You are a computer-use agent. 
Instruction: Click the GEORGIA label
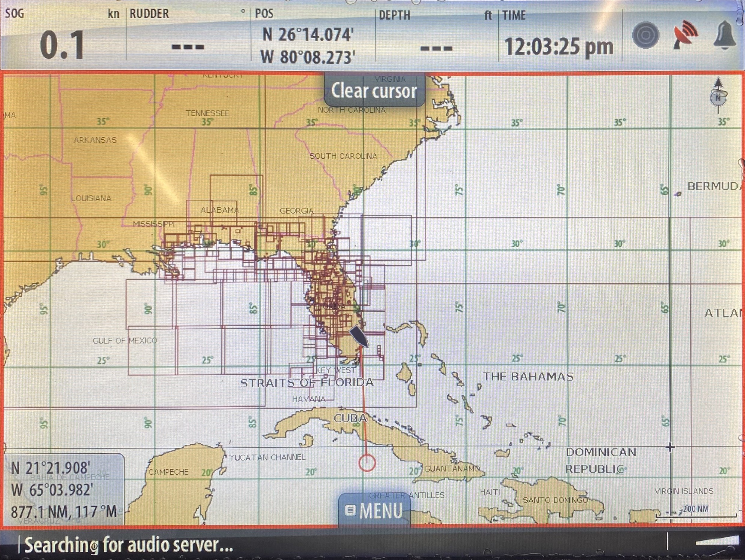(x=297, y=211)
